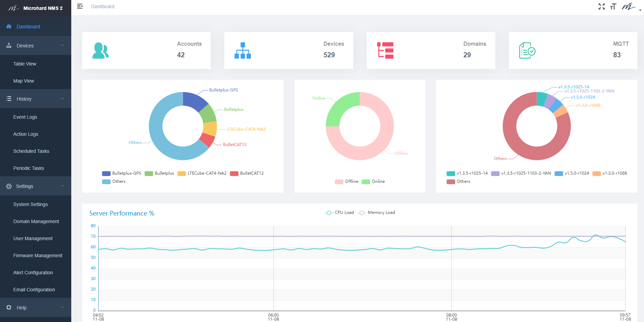Open Map View
644x322 pixels.
pos(35,81)
